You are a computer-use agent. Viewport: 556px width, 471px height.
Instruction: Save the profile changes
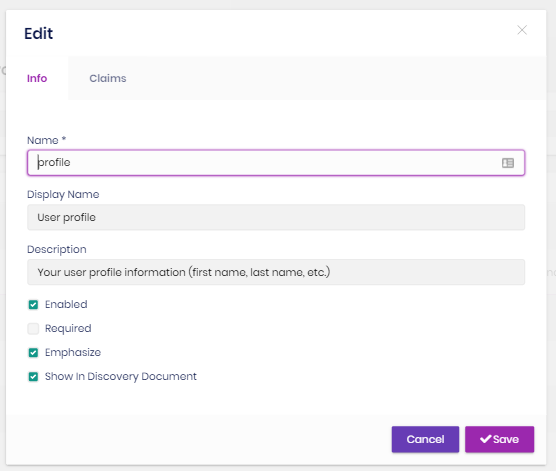point(499,439)
